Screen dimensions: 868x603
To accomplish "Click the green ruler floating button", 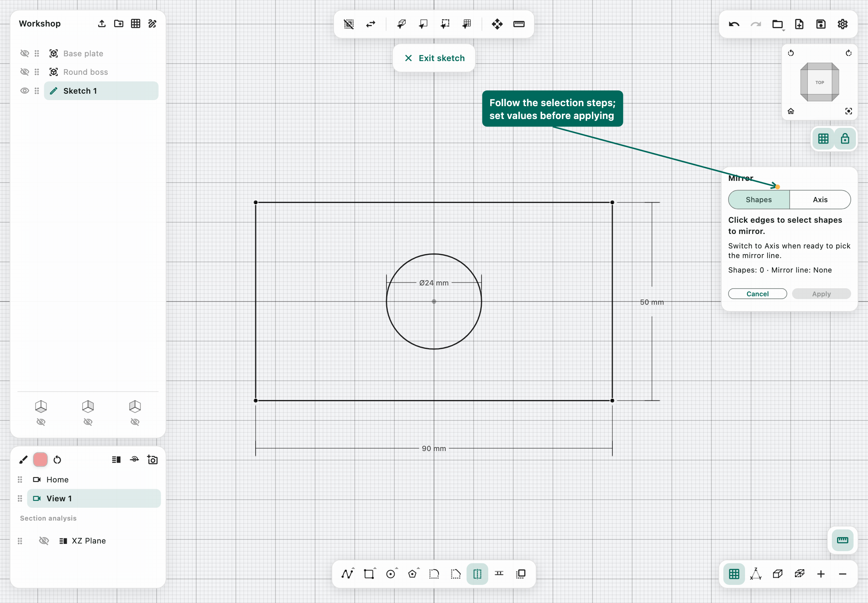I will pos(843,540).
